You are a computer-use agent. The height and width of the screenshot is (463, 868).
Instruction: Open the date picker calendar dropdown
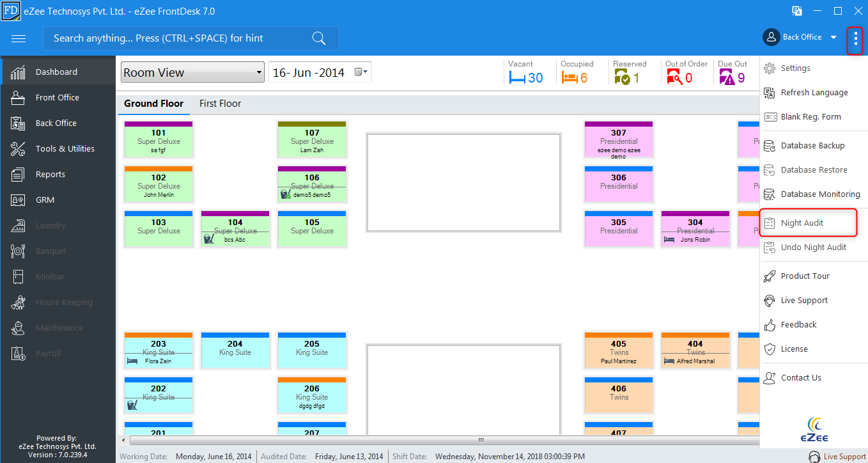362,72
